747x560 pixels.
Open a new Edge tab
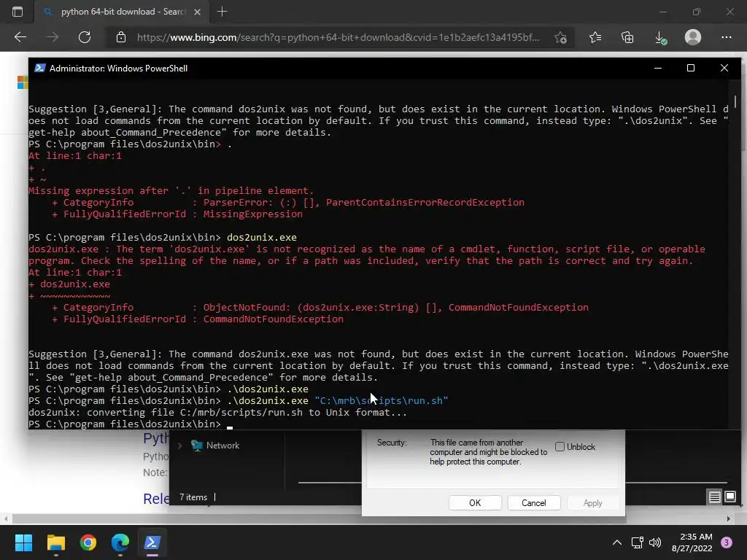[x=222, y=12]
